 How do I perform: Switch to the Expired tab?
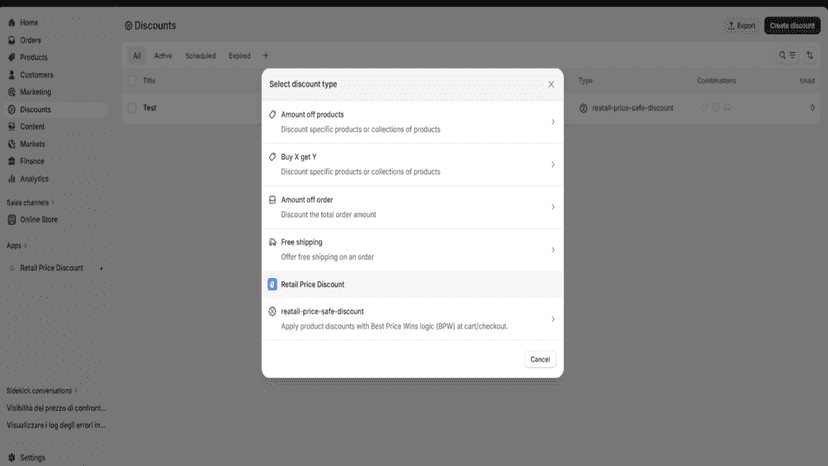(239, 55)
